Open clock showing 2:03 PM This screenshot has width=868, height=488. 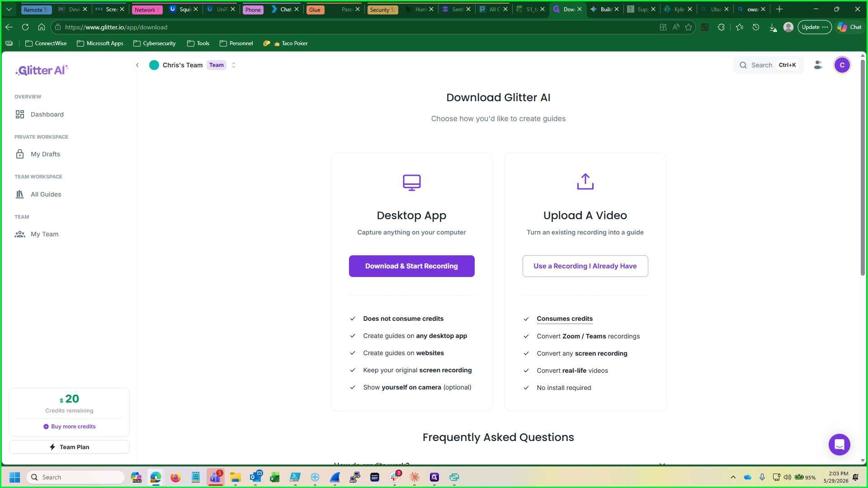(836, 477)
